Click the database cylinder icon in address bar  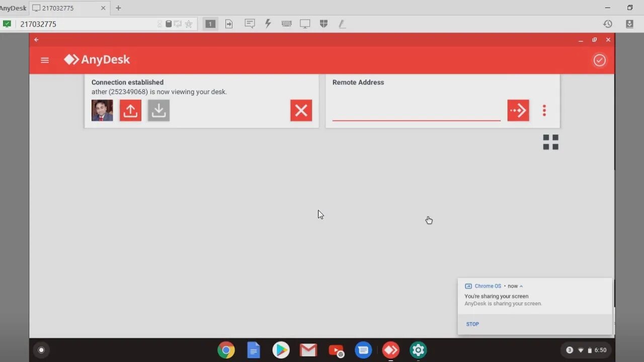point(169,24)
